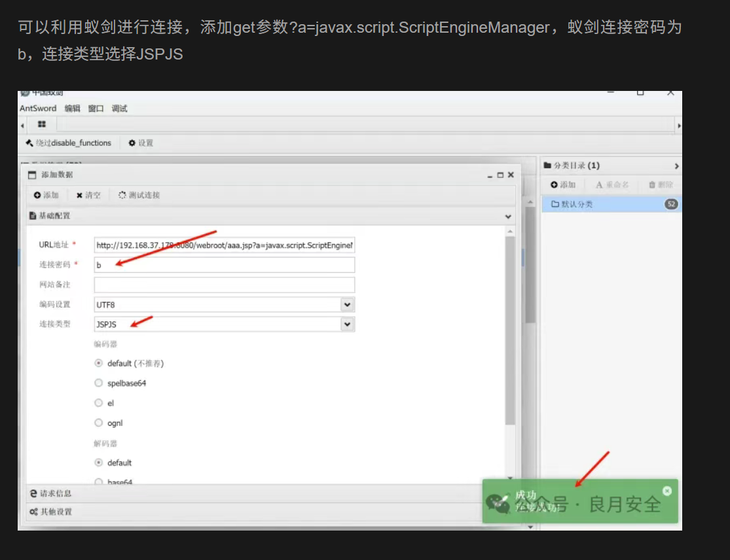Open the 编码设置 UTF8 dropdown

pos(347,304)
